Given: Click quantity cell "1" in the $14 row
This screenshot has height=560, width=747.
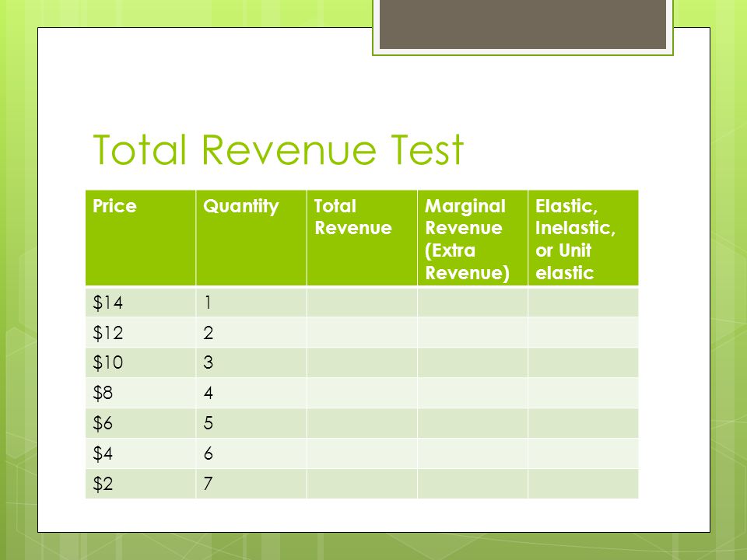Looking at the screenshot, I should [x=251, y=303].
